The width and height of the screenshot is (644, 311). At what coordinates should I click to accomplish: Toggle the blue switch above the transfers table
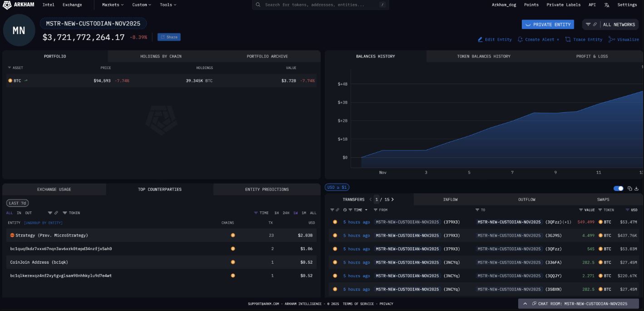pyautogui.click(x=618, y=188)
